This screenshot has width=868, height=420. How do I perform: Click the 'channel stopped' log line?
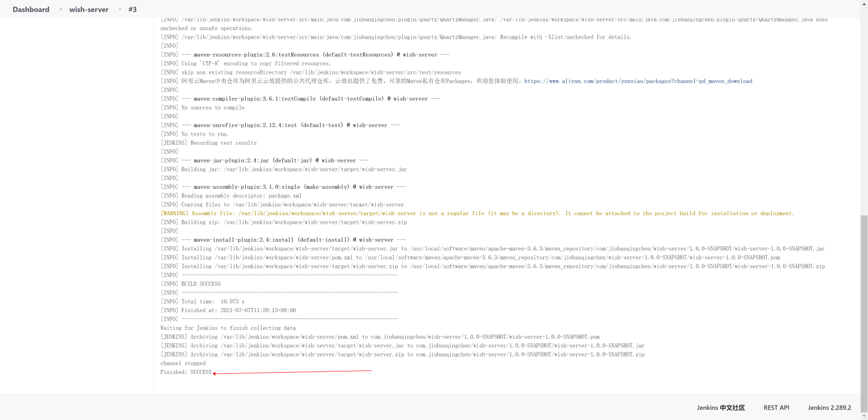coord(183,363)
